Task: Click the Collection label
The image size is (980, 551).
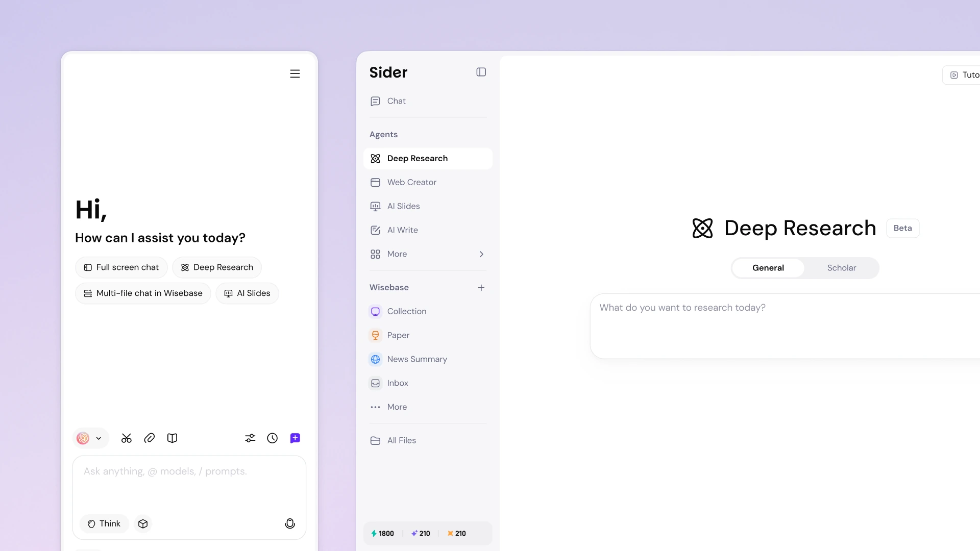Action: [407, 311]
